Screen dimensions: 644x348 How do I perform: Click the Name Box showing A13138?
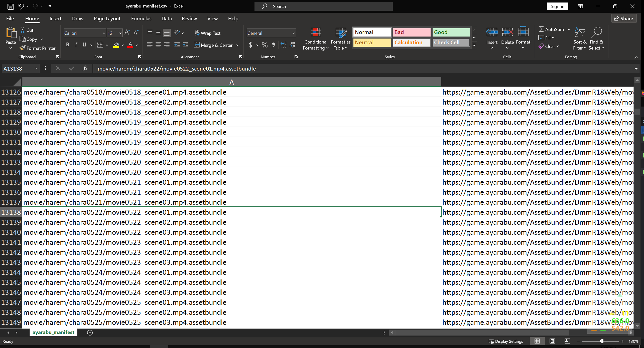18,69
